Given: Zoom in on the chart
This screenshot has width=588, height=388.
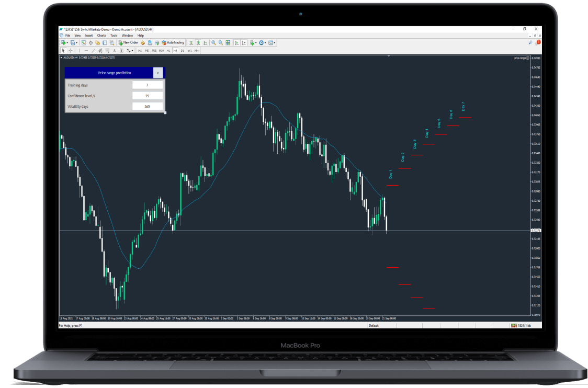Looking at the screenshot, I should (214, 43).
